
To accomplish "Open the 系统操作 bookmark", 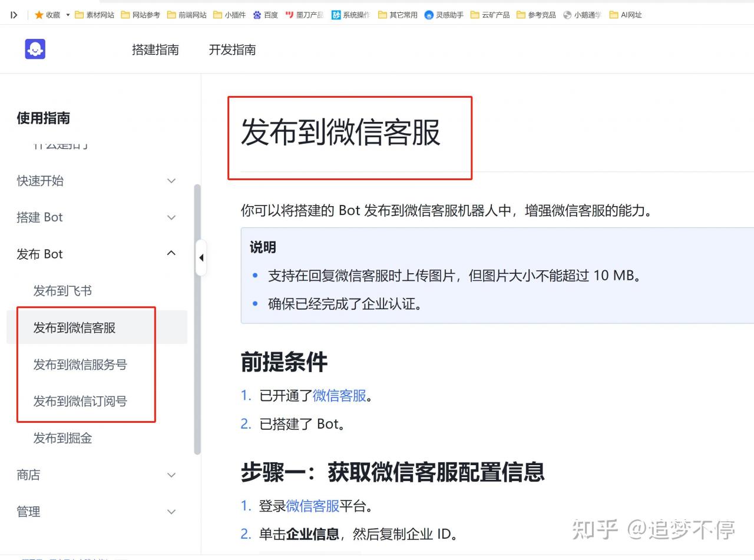I will 350,15.
